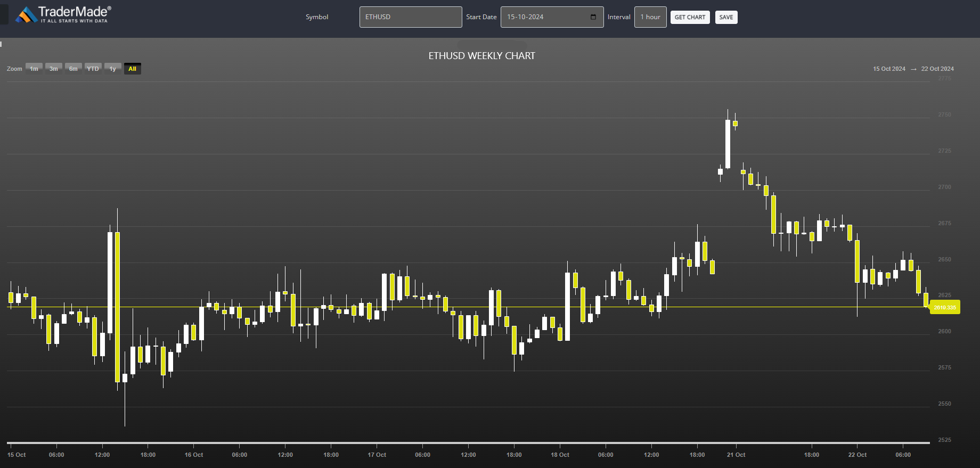Select the All zoom range
Screen dimensions: 980x468
coord(133,69)
